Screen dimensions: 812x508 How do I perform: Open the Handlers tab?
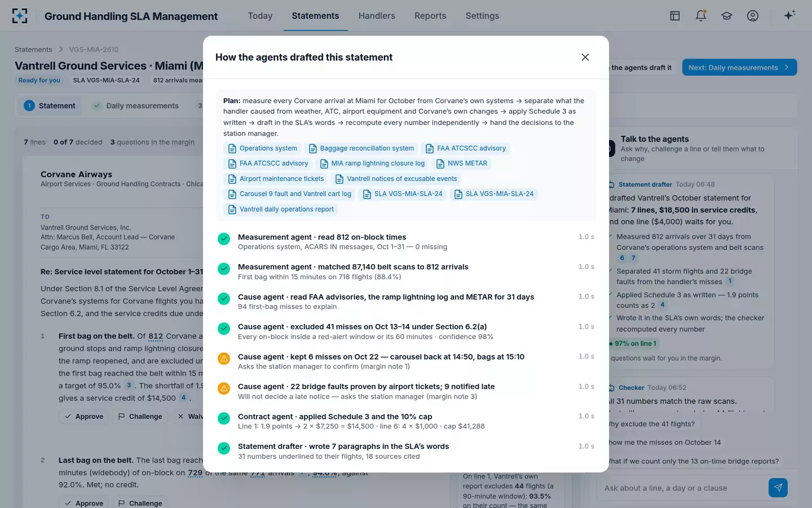coord(377,16)
